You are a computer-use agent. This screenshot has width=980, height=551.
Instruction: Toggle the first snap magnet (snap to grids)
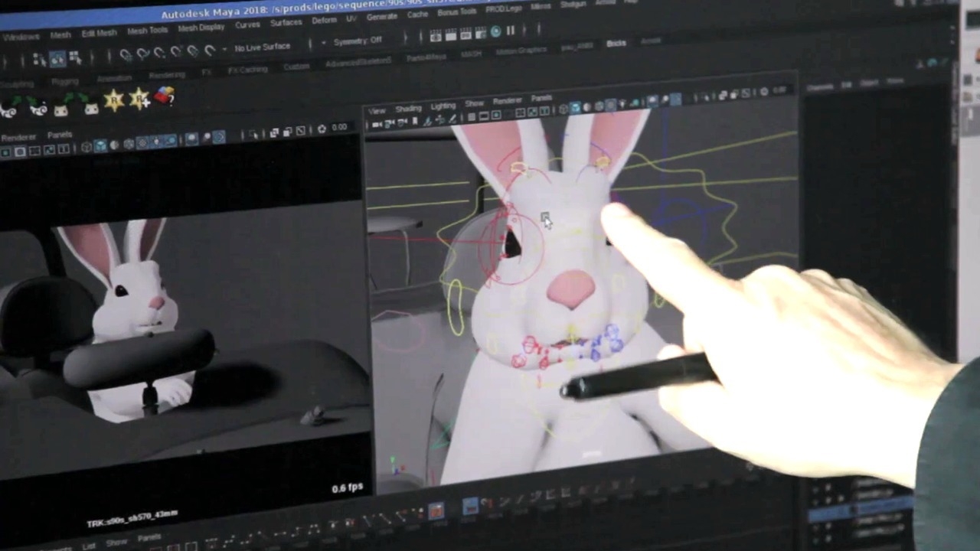126,55
